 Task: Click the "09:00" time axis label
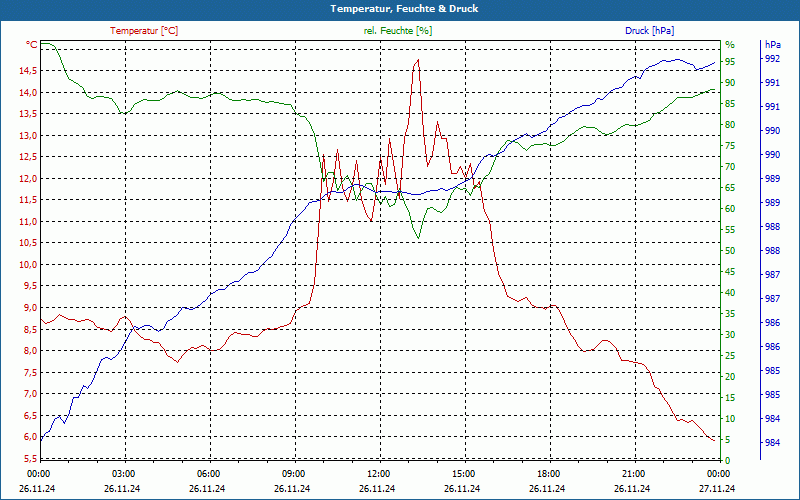point(293,474)
